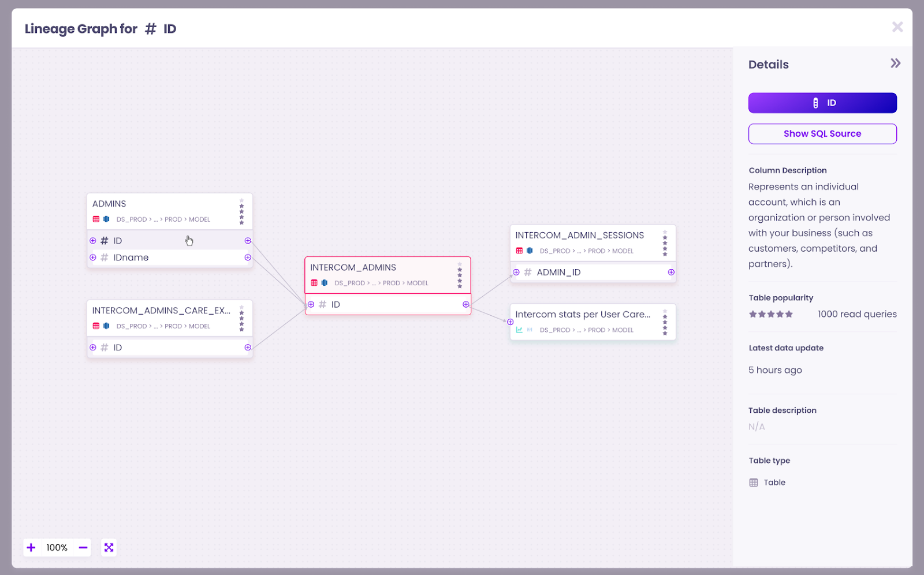Zoom out the lineage graph
Image resolution: width=924 pixels, height=575 pixels.
point(83,547)
